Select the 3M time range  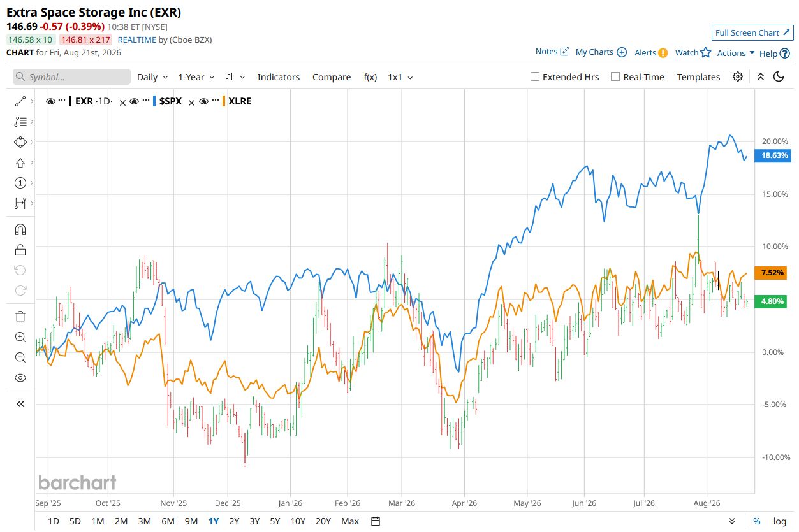pos(144,521)
